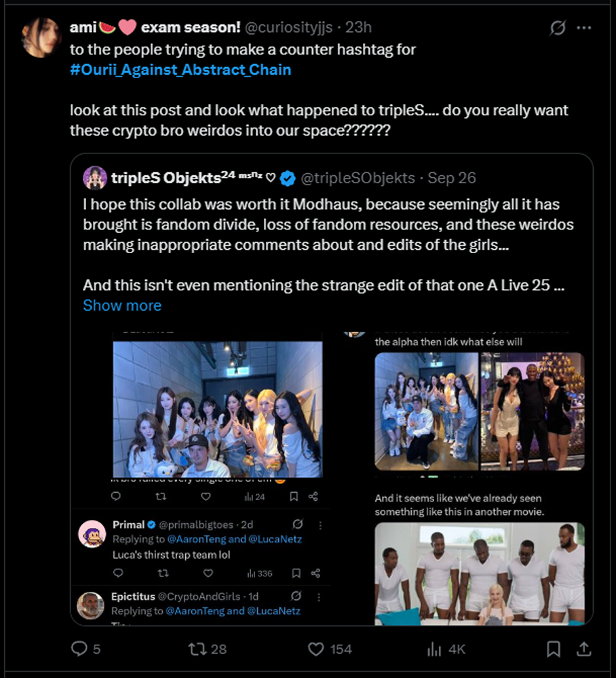Open tripleS Objekts profile avatar

95,178
